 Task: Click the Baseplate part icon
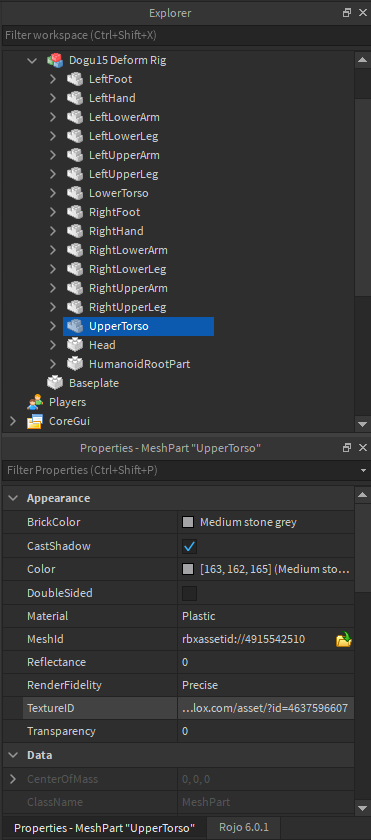[x=55, y=383]
